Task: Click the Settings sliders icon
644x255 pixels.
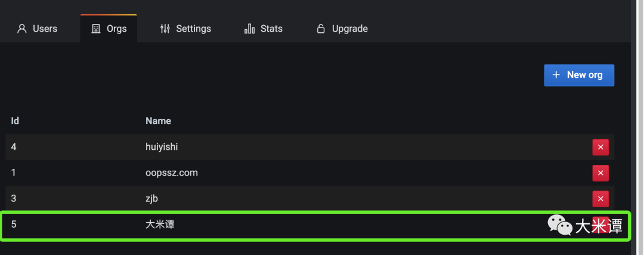Action: 165,29
